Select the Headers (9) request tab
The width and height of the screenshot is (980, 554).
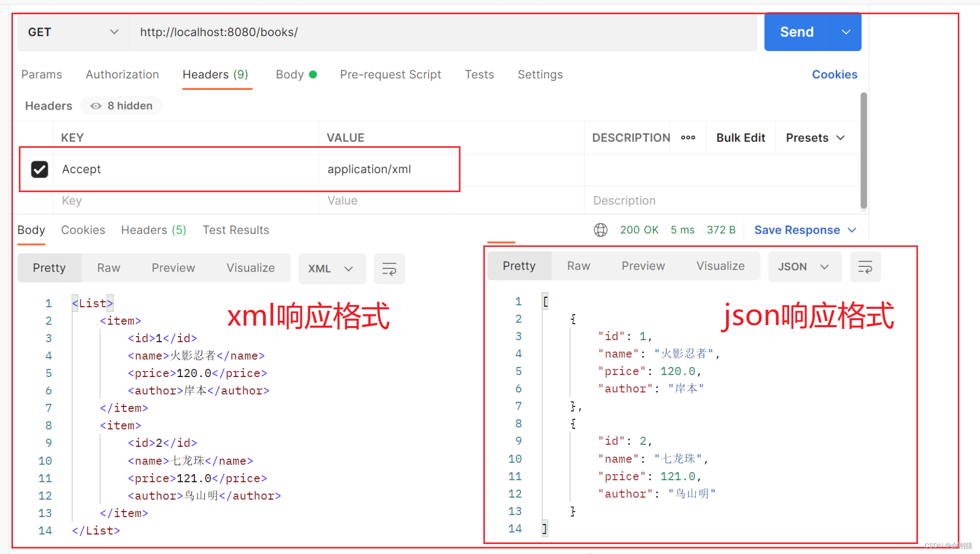click(x=215, y=75)
